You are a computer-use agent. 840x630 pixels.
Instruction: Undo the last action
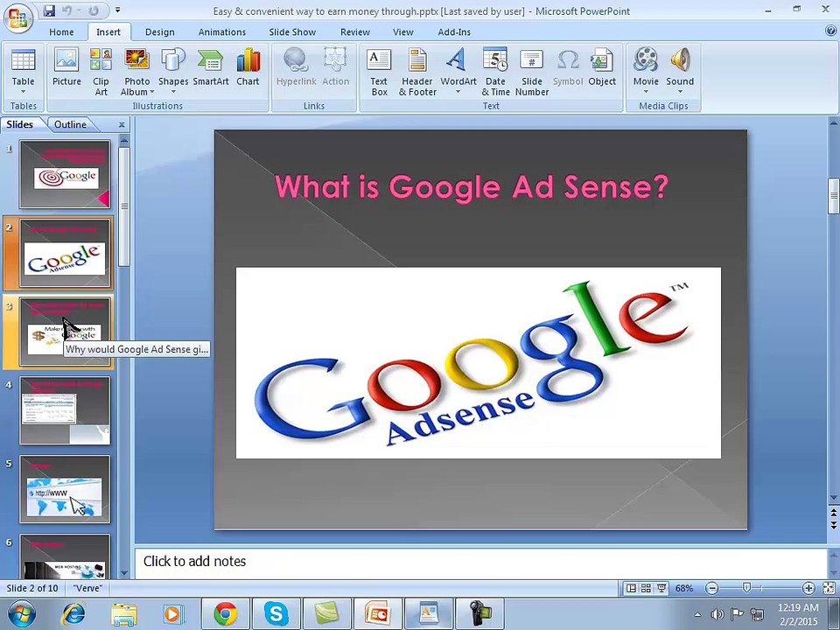pyautogui.click(x=67, y=10)
